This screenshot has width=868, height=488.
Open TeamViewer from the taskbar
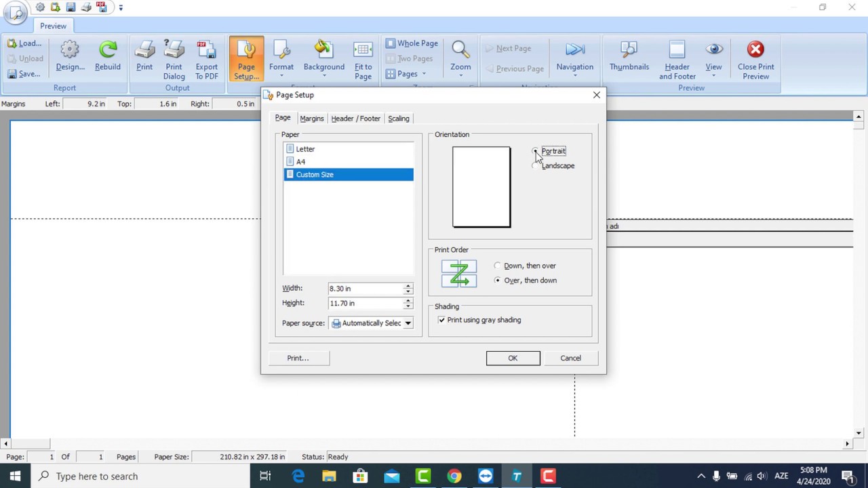486,476
